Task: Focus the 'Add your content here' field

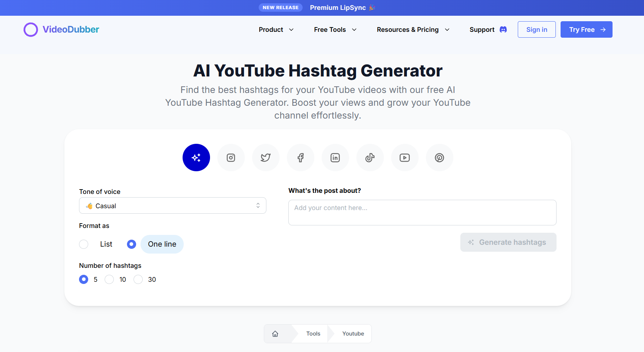Action: (x=422, y=213)
